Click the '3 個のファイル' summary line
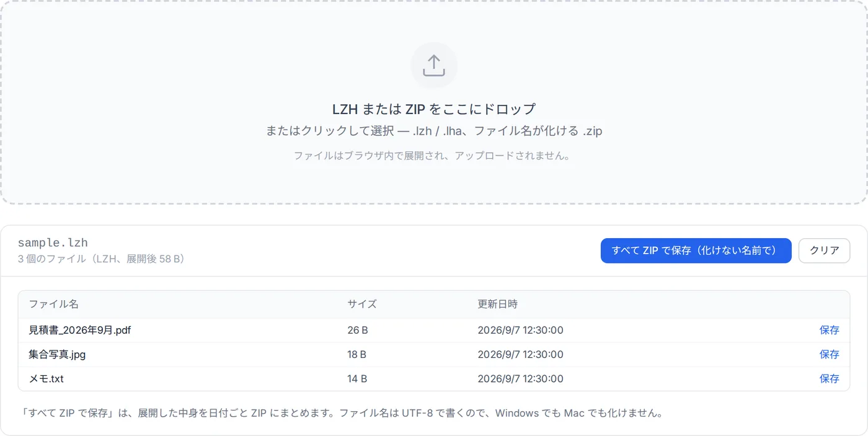Screen dimensions: 868x436 (x=102, y=259)
